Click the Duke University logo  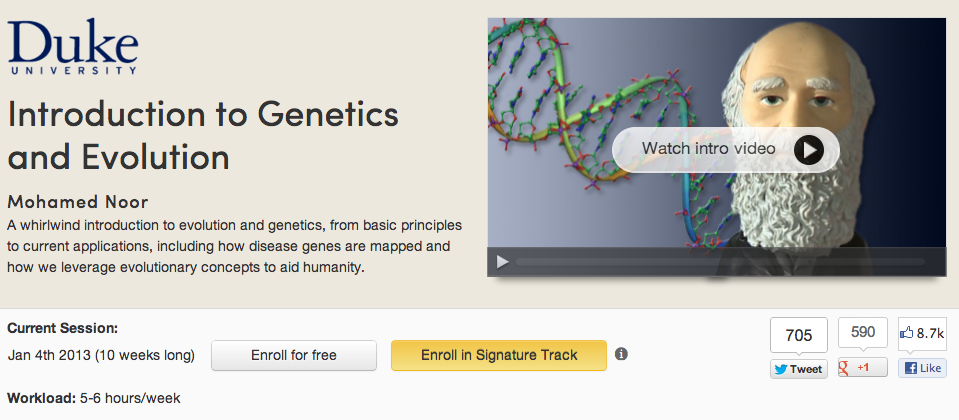(72, 47)
